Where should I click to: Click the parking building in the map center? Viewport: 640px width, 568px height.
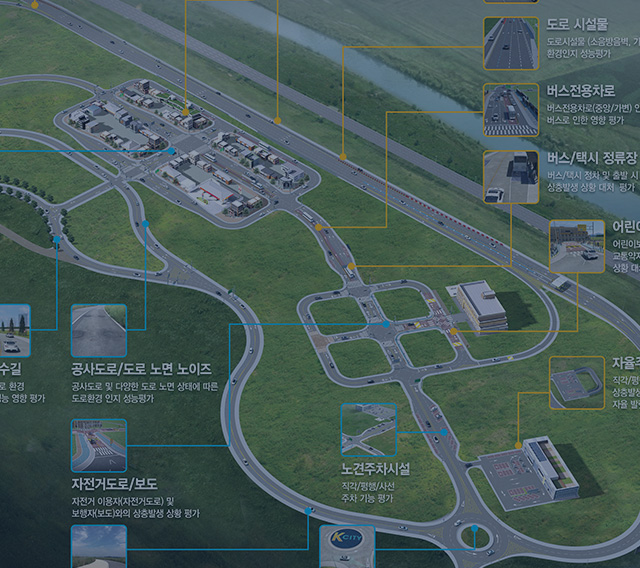pyautogui.click(x=478, y=303)
